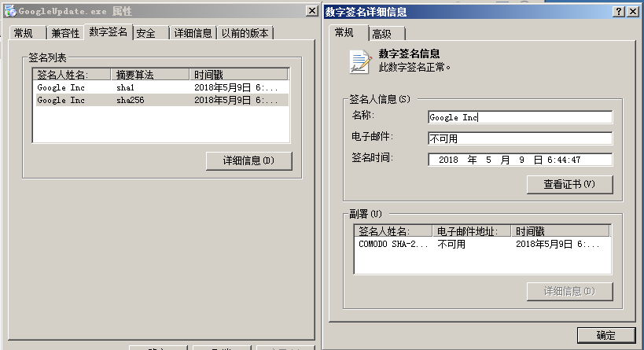Click the 时间戳 column header in signature list
This screenshot has height=350, width=644.
click(238, 75)
